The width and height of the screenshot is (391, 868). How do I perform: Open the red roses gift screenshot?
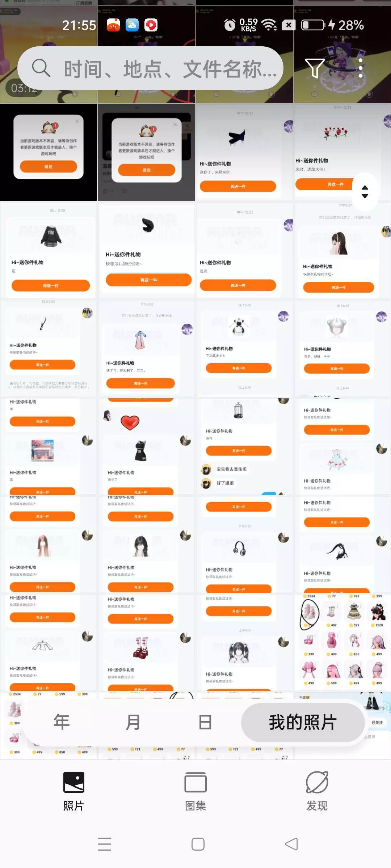[342, 152]
